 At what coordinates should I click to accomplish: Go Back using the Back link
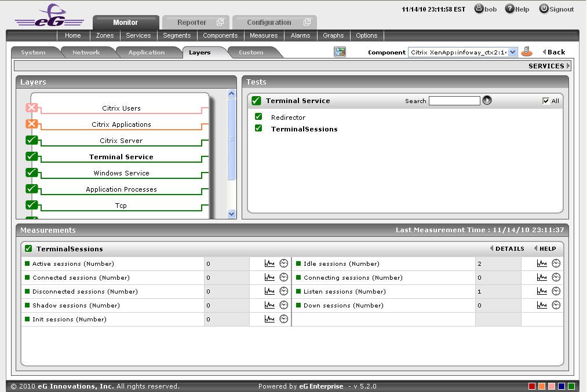pyautogui.click(x=554, y=52)
